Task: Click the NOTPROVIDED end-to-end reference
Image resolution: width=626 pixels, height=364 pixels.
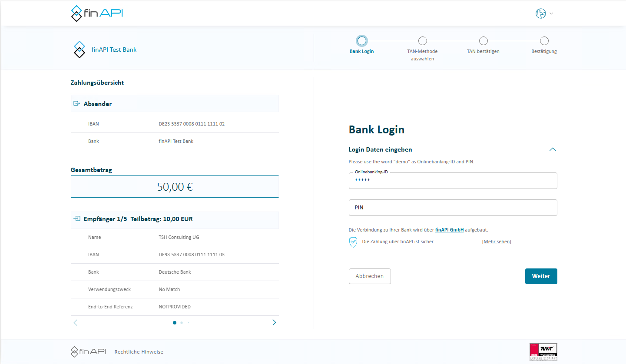Action: click(x=175, y=307)
